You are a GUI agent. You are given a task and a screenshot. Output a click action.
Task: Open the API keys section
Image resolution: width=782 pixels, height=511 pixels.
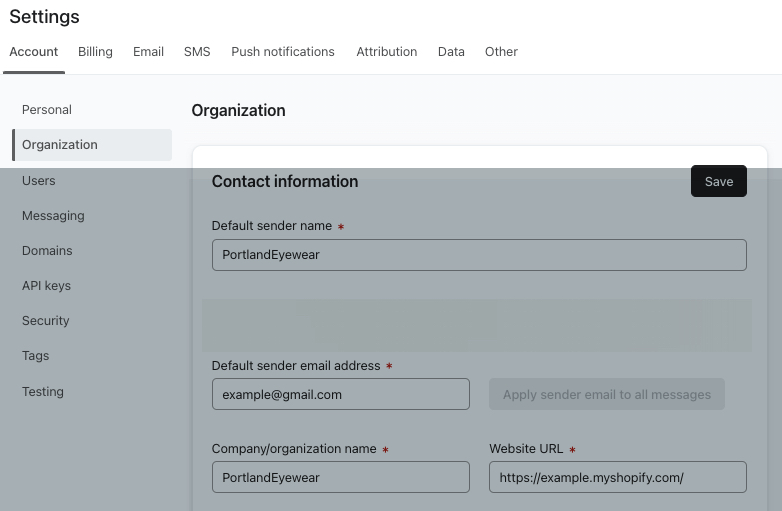(x=46, y=286)
